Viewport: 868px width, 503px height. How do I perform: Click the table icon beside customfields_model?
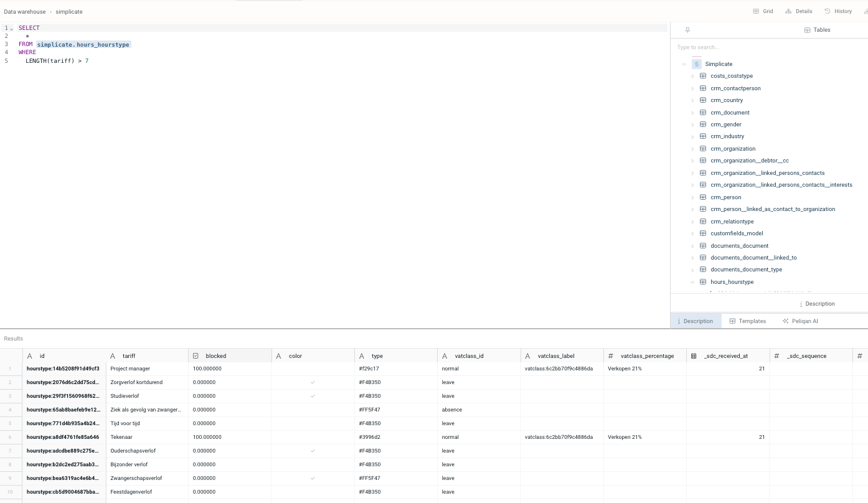pyautogui.click(x=703, y=233)
